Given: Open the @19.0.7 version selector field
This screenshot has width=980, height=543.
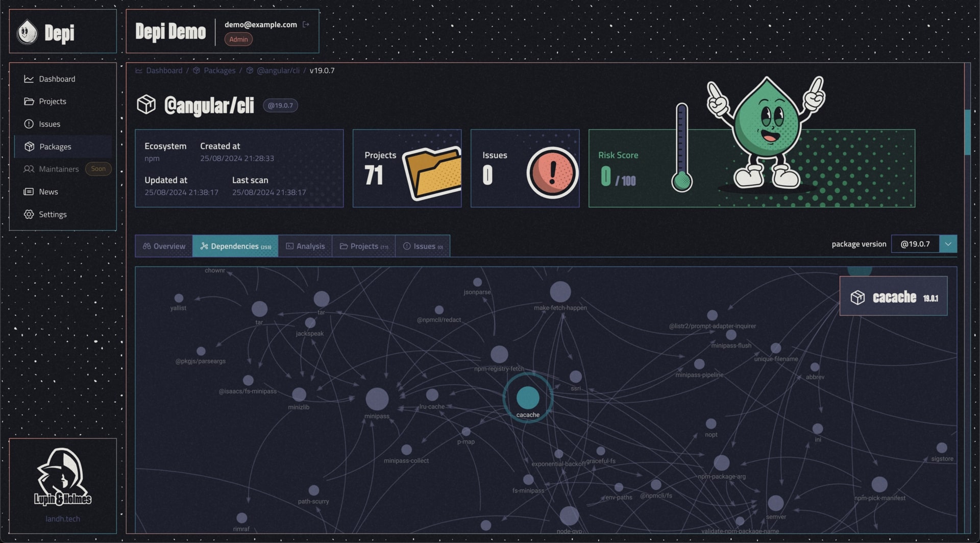Looking at the screenshot, I should click(x=915, y=244).
